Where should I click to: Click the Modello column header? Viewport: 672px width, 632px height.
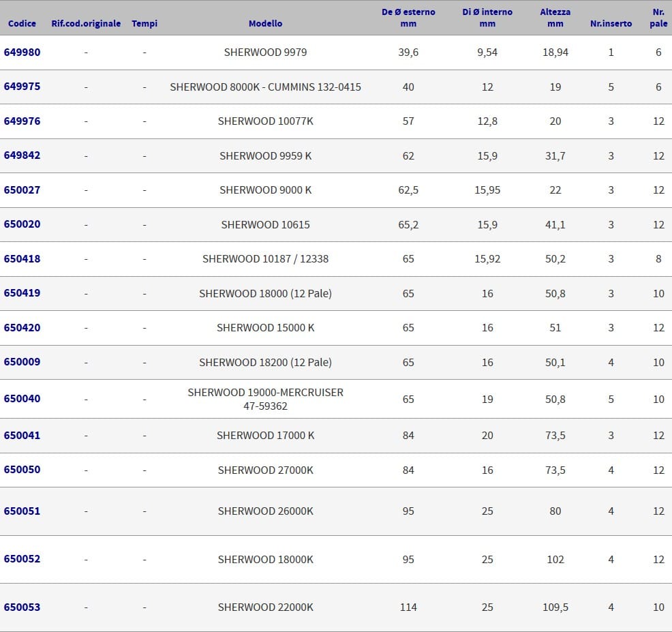(x=265, y=23)
